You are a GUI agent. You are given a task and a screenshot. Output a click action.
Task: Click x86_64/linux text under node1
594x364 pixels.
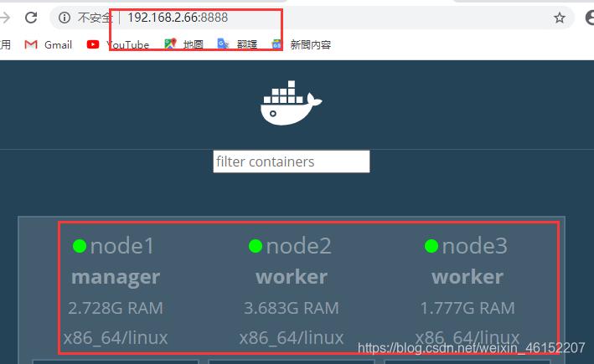(116, 337)
